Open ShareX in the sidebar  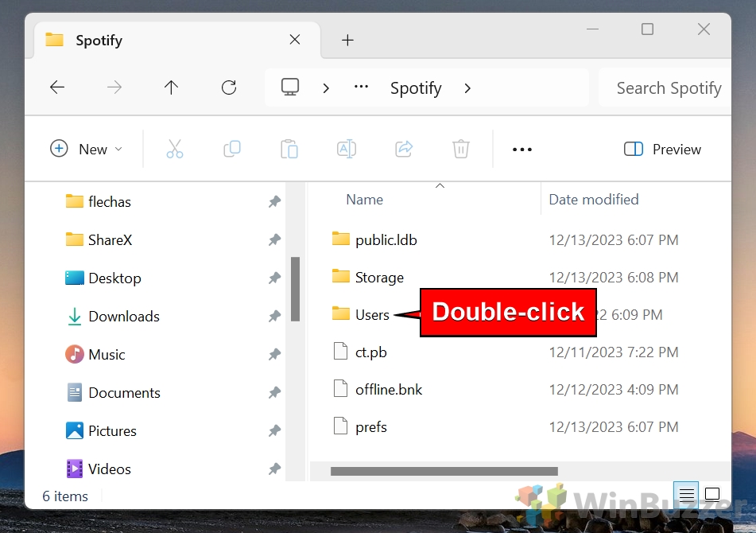[110, 239]
